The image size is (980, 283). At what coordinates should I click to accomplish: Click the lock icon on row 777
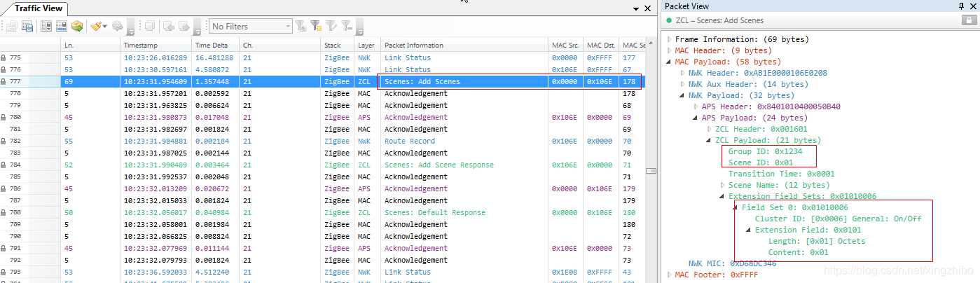click(4, 81)
